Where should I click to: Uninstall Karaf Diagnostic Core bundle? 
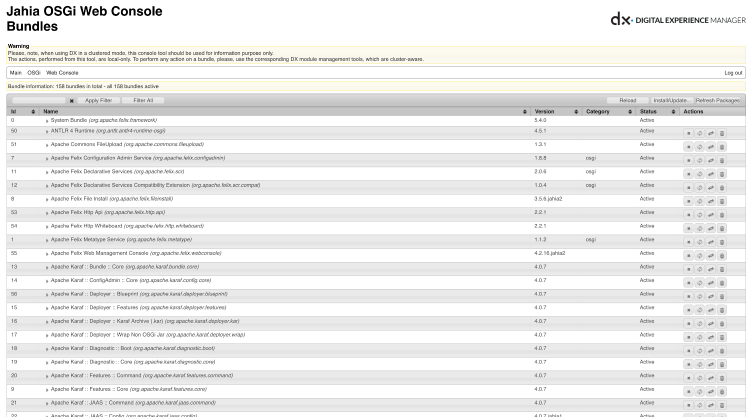[722, 364]
